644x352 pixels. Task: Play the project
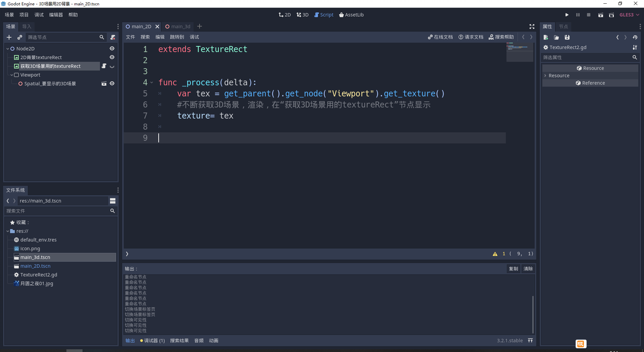point(567,15)
